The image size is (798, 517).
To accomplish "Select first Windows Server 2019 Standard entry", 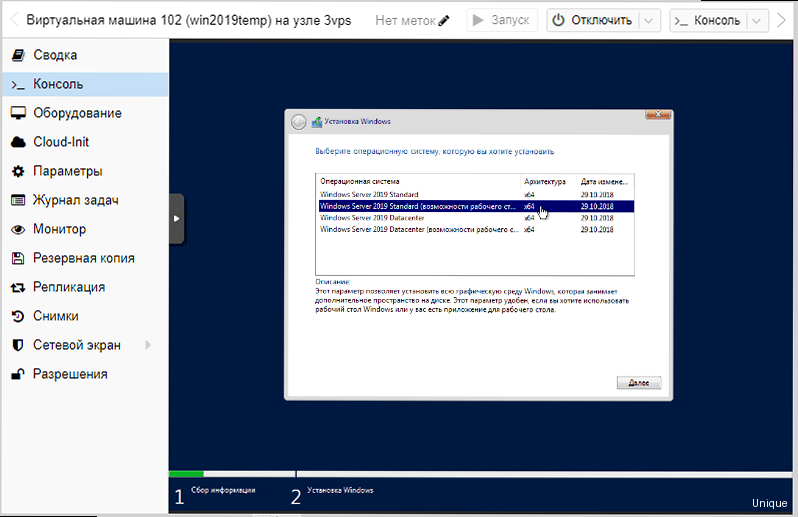I will coord(370,194).
